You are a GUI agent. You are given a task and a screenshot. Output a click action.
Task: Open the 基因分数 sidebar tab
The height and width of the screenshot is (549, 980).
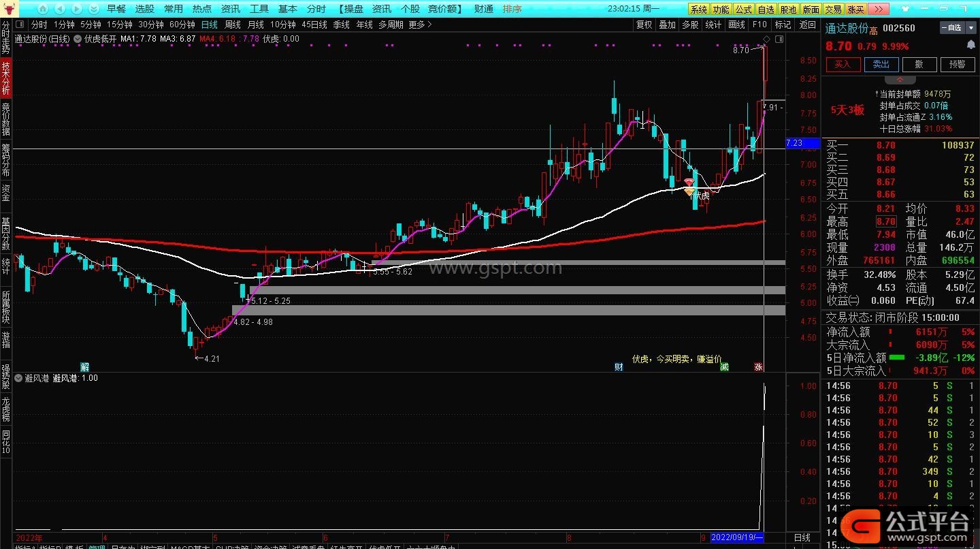pyautogui.click(x=5, y=234)
